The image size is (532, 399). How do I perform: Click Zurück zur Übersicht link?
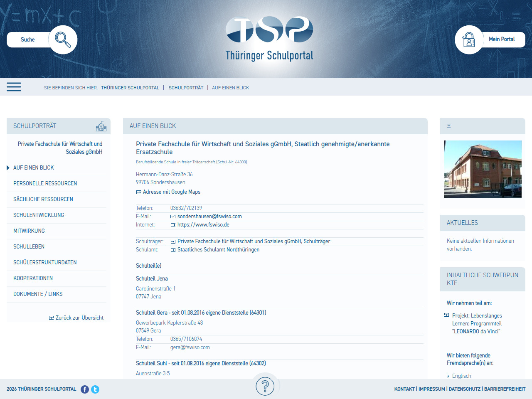(x=79, y=318)
